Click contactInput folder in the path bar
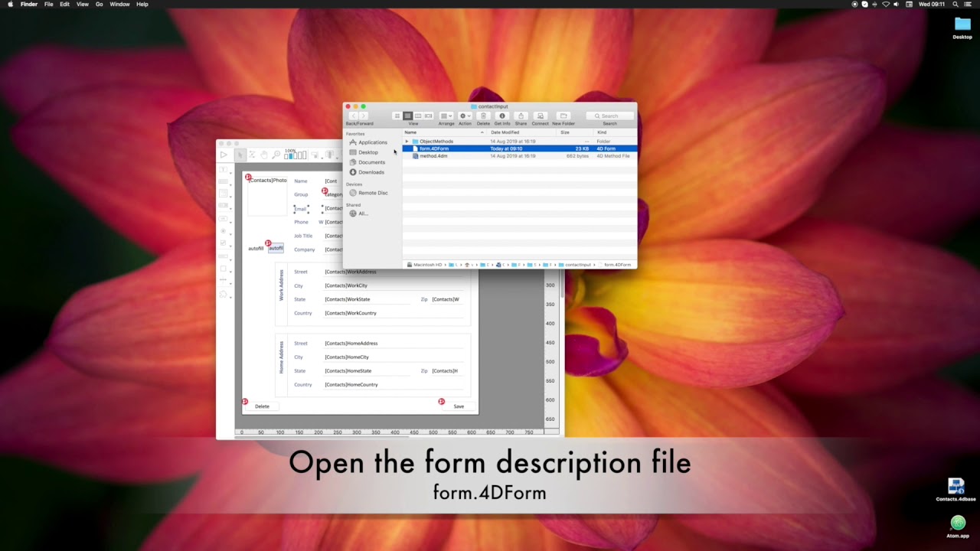This screenshot has height=551, width=980. click(576, 265)
